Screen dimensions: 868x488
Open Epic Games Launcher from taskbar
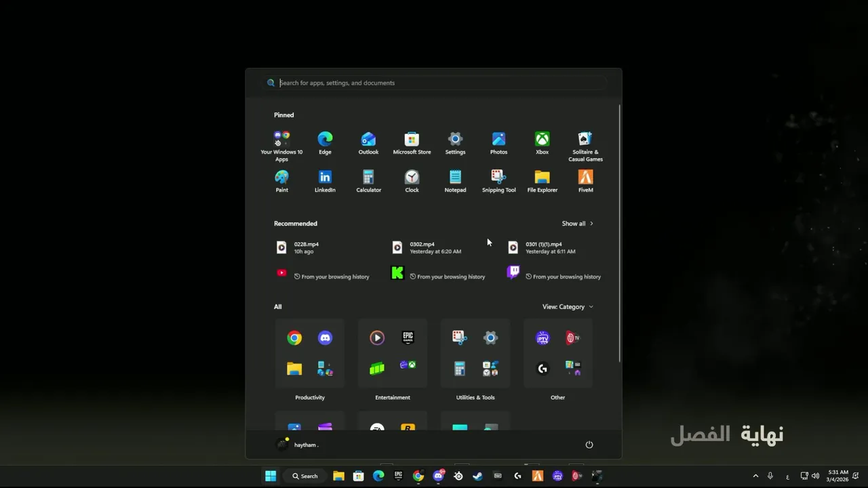pos(398,476)
